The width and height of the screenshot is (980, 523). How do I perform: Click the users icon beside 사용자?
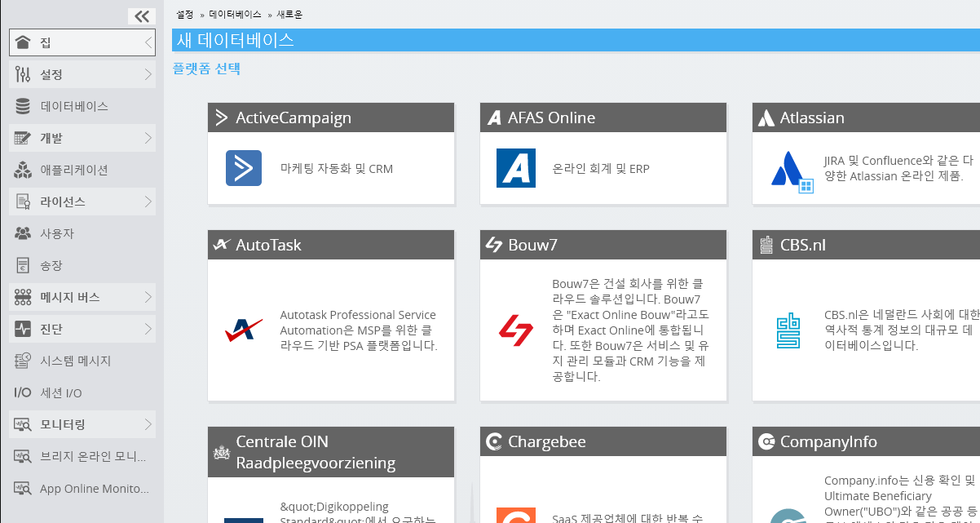23,233
